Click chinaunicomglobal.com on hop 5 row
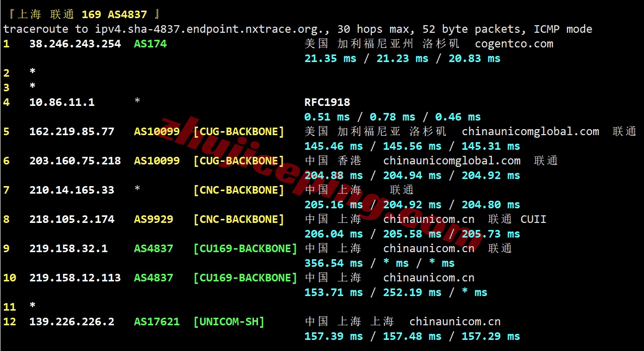This screenshot has height=351, width=644. coord(531,132)
